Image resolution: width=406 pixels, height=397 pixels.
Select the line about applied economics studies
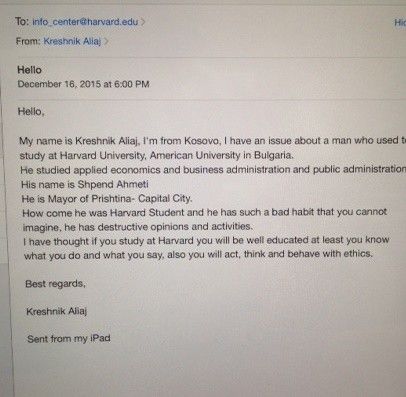[213, 170]
